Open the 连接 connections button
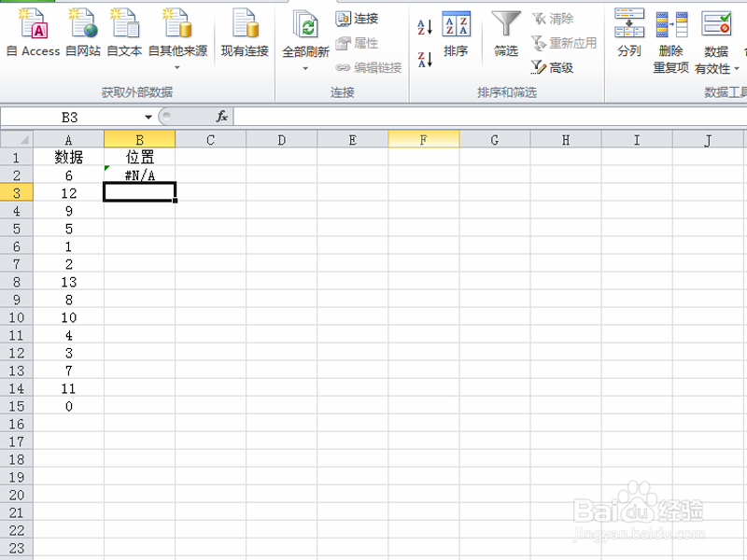 point(357,19)
